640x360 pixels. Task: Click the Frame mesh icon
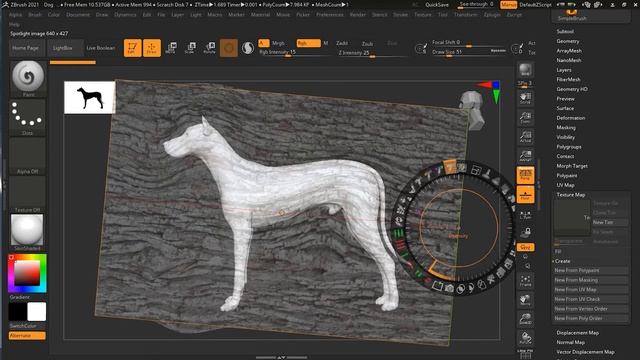525,281
